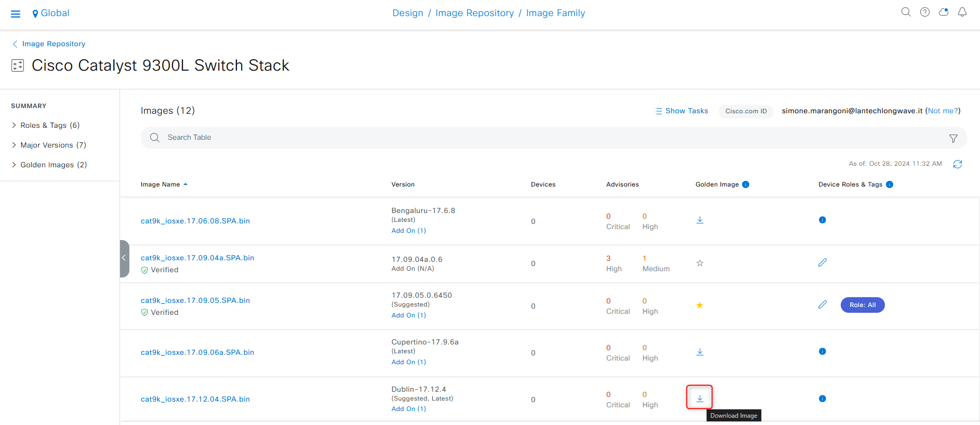
Task: Open the global search icon
Action: (906, 12)
